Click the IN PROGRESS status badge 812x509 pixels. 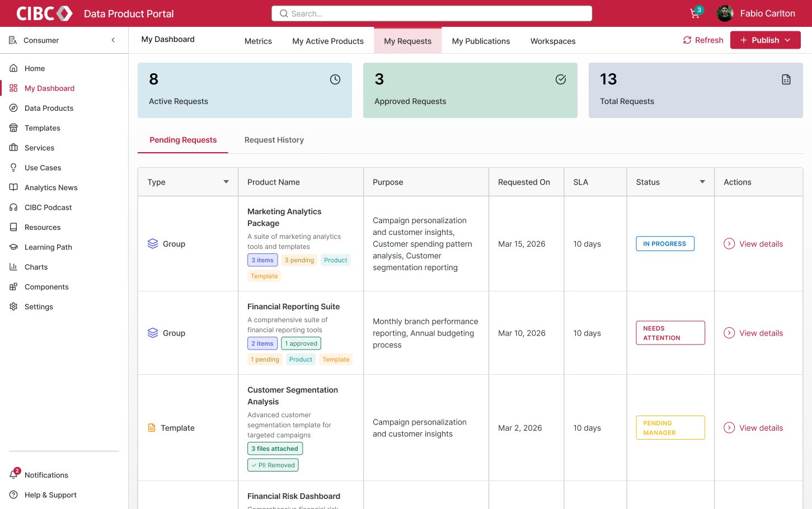665,244
